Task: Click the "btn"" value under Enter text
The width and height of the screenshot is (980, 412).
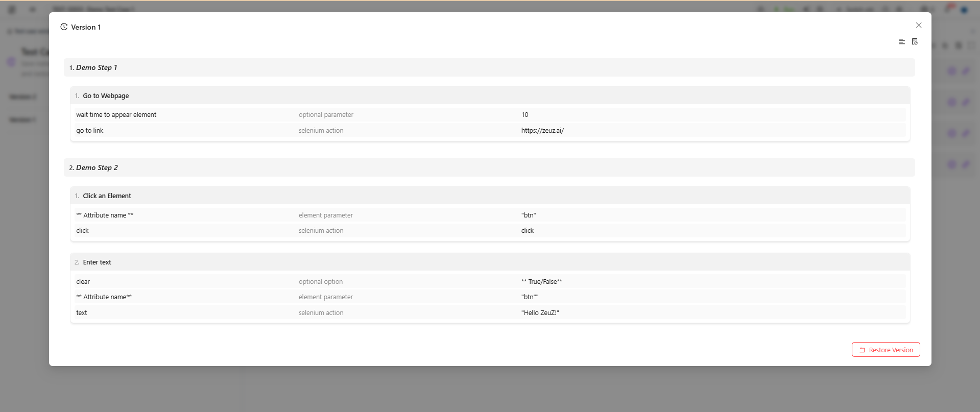Action: click(x=530, y=297)
